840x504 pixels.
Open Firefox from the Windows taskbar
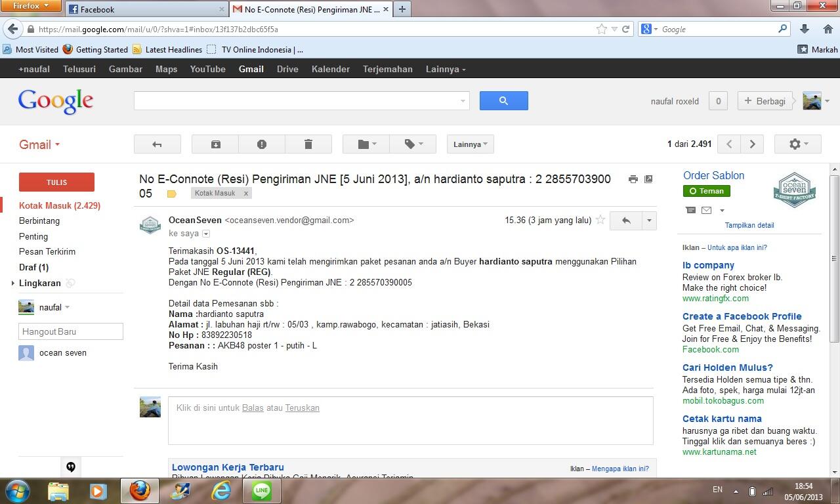point(139,490)
